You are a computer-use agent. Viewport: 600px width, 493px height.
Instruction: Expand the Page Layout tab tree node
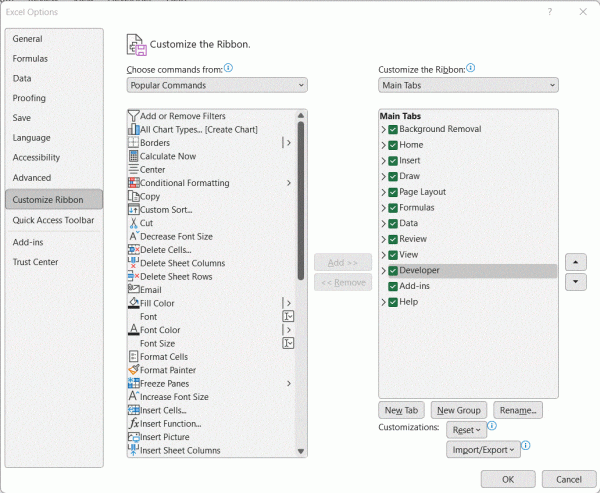pyautogui.click(x=383, y=192)
